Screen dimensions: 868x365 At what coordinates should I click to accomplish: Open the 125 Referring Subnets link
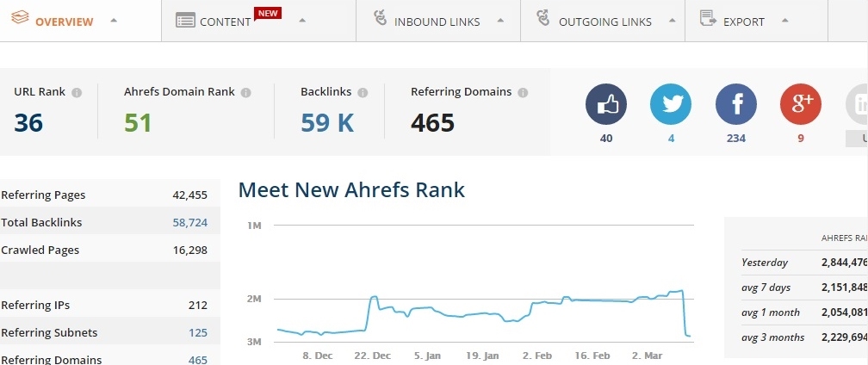coord(198,332)
